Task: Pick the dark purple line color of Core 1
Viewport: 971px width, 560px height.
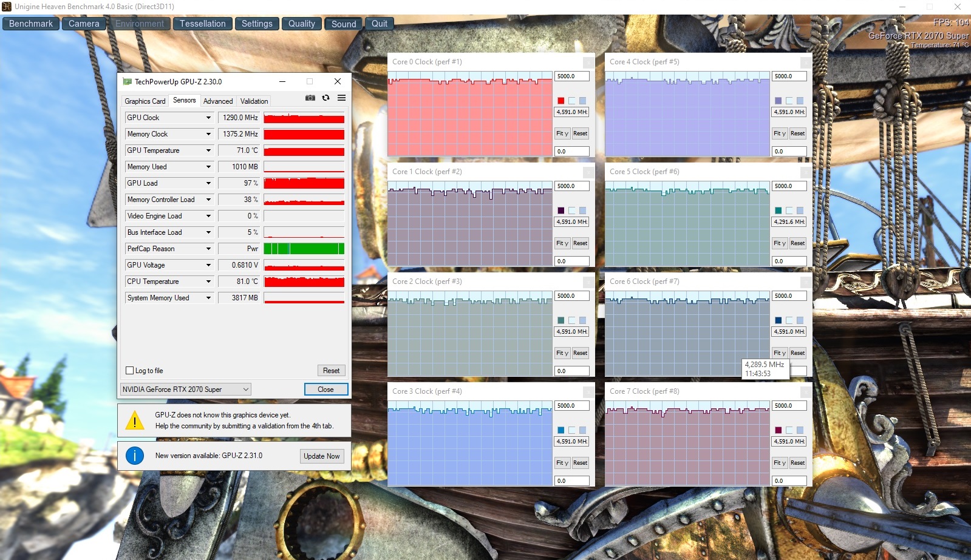Action: [561, 211]
